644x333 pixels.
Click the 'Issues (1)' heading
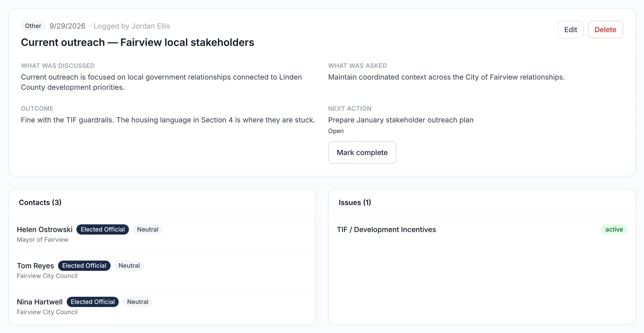tap(355, 202)
